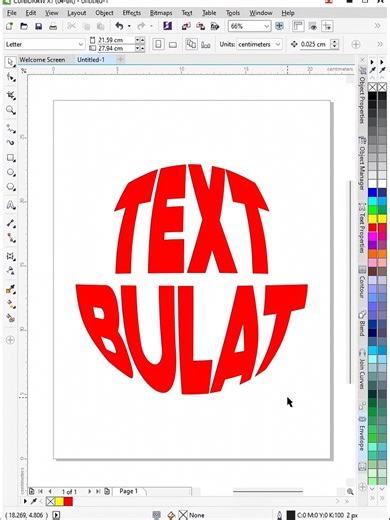Select the Text tool

click(11, 205)
